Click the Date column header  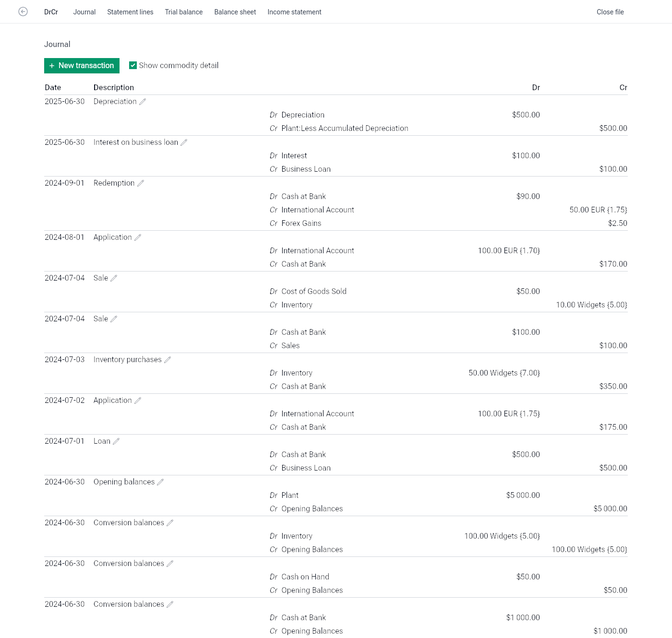pyautogui.click(x=53, y=87)
